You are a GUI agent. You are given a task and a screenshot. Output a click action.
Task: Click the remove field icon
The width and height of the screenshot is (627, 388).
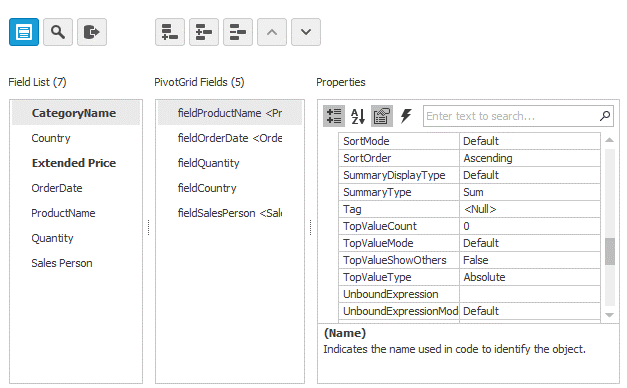[238, 32]
